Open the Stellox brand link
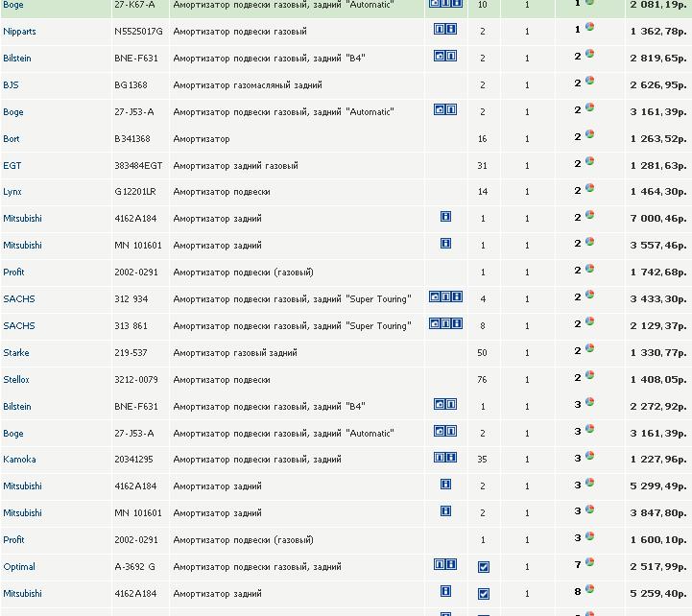Viewport: 692px width, 616px height. (x=16, y=380)
